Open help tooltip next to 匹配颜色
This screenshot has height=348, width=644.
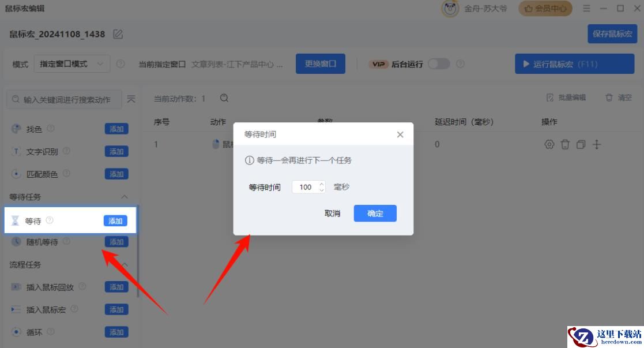point(66,174)
